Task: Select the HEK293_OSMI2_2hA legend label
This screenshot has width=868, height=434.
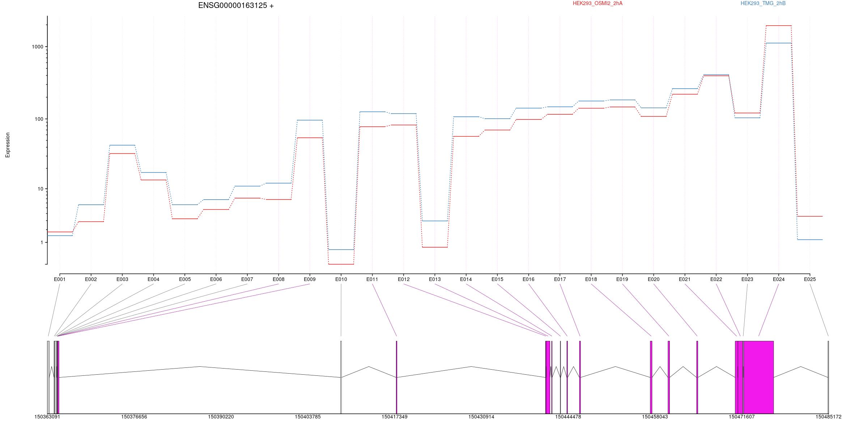Action: click(597, 3)
